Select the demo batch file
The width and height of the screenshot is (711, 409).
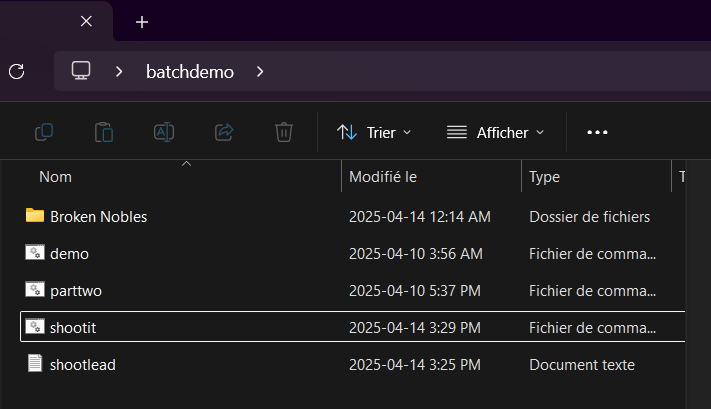coord(69,254)
